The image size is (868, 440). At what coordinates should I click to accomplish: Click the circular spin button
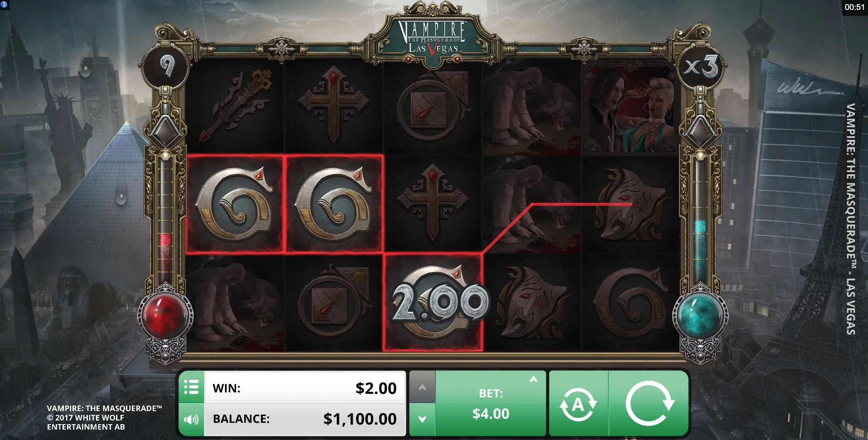(x=649, y=403)
